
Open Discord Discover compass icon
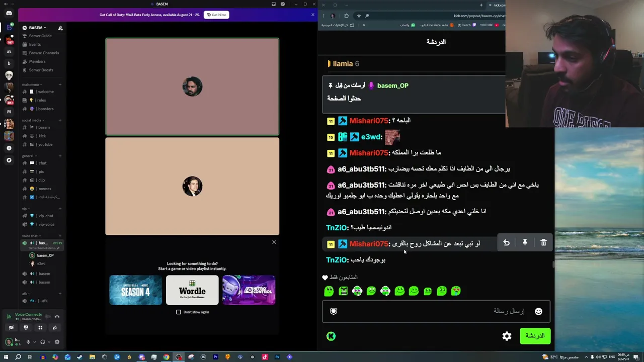[x=9, y=160]
